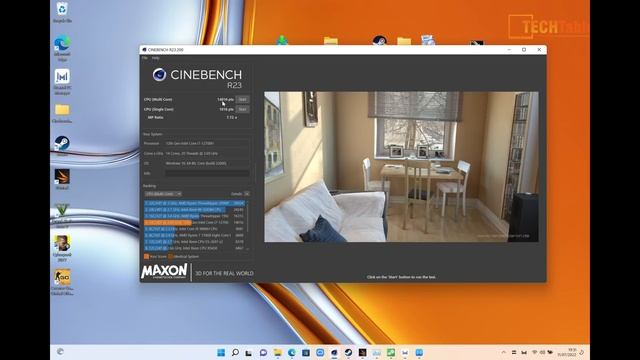Viewport: 640px width, 360px height.
Task: Select the AMD Ryzen 7 1700X ranking row
Action: (x=194, y=236)
